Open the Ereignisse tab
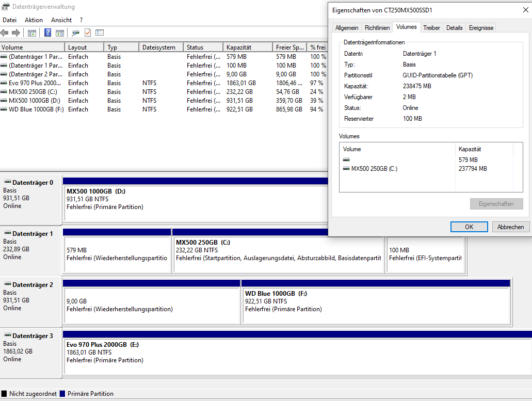 pos(481,28)
